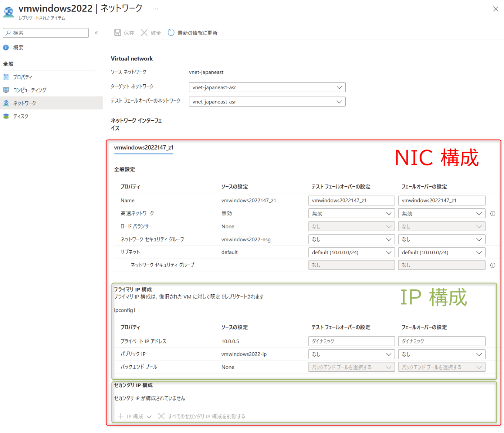
Task: Open サブネット failover setting dropdown
Action: pyautogui.click(x=442, y=253)
